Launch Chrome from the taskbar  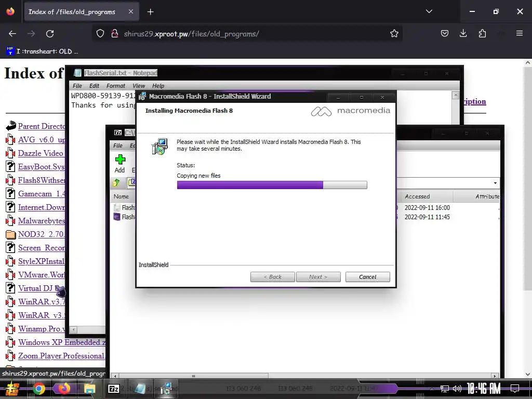click(38, 389)
